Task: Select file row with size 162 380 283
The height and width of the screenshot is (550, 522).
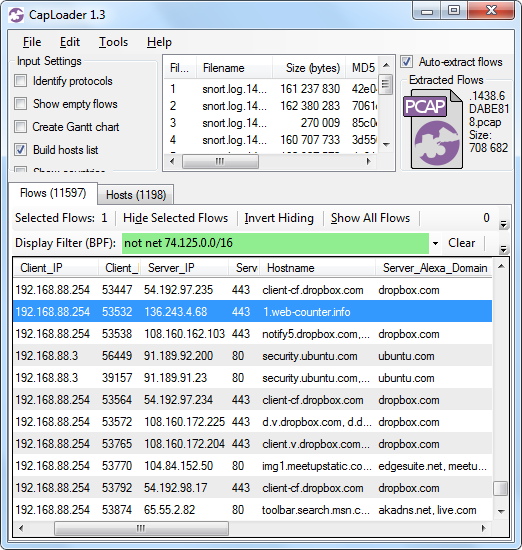Action: point(271,106)
